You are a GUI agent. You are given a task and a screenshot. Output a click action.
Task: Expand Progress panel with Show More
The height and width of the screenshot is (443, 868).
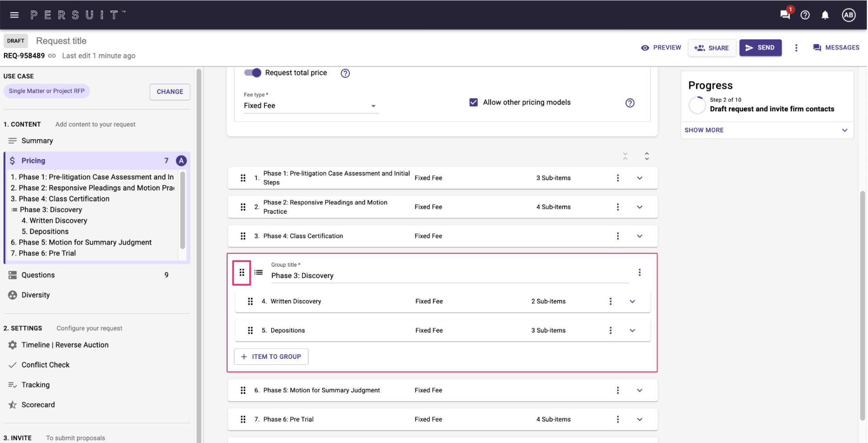pyautogui.click(x=767, y=130)
